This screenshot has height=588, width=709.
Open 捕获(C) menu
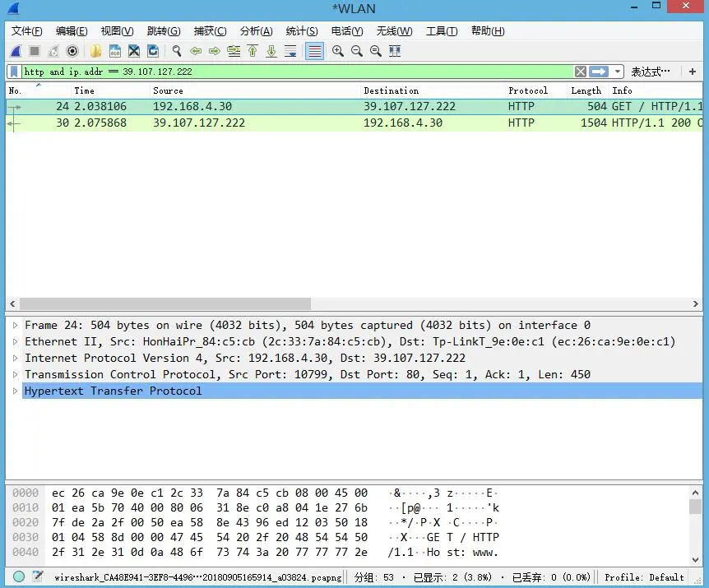point(210,31)
